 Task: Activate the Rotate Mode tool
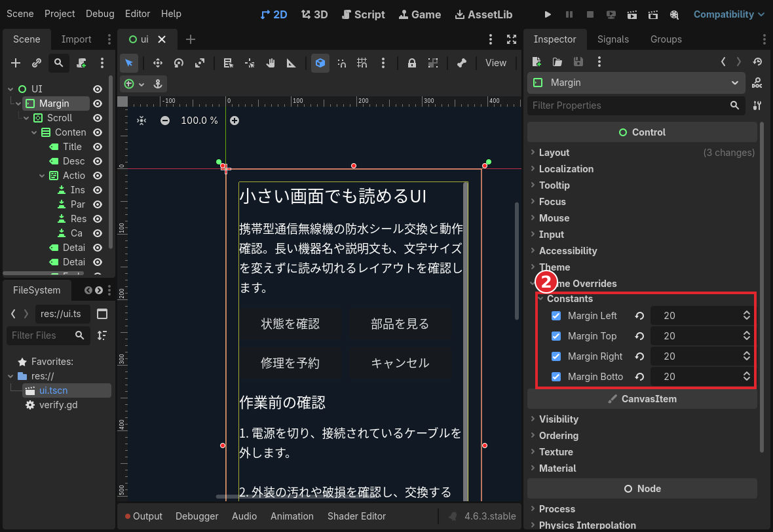pos(178,63)
